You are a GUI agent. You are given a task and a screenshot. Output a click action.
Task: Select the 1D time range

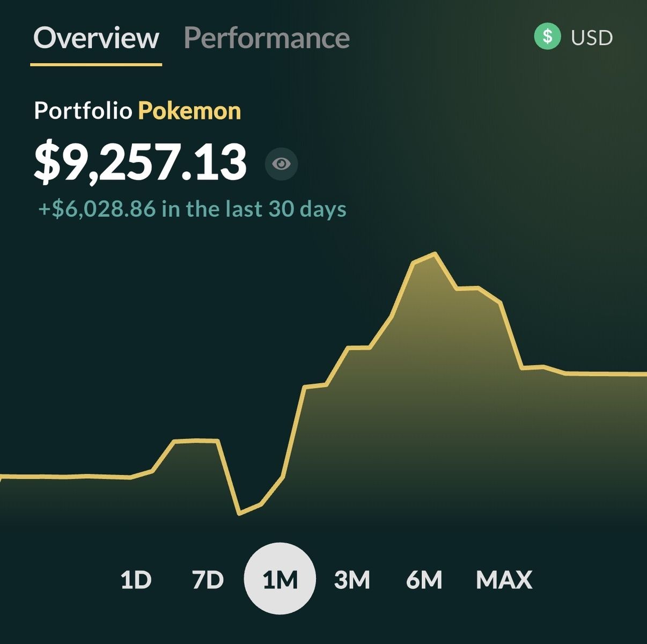136,580
